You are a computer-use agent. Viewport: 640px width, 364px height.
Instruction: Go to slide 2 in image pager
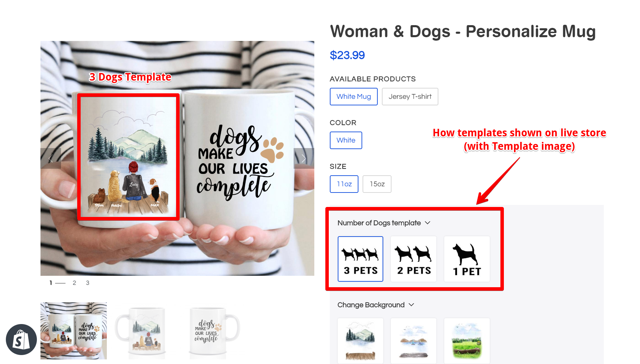(74, 283)
